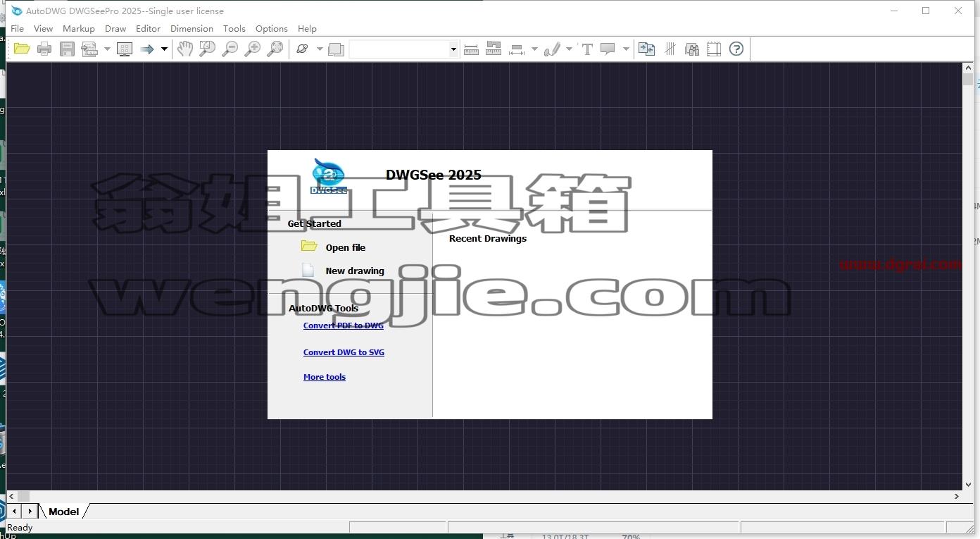Viewport: 980px width, 539px height.
Task: Select the Pan hand tool
Action: tap(184, 49)
